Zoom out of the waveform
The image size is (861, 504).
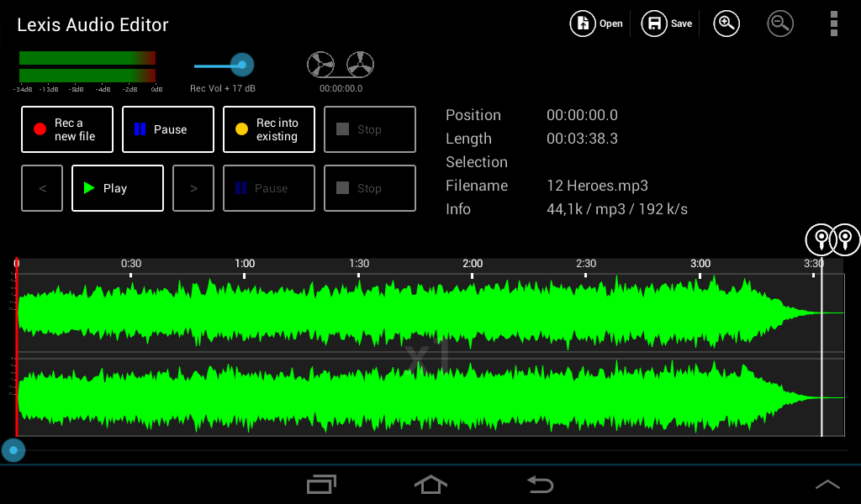click(x=780, y=24)
